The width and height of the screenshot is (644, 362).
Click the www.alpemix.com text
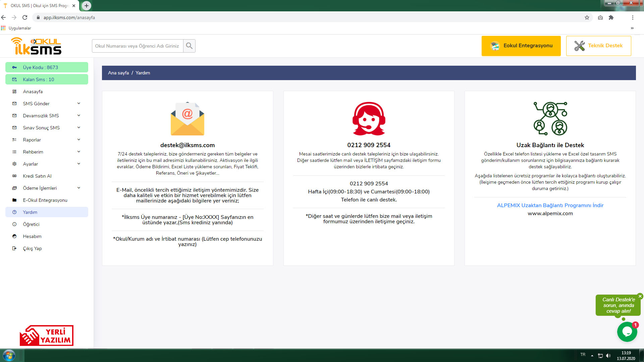pyautogui.click(x=550, y=214)
